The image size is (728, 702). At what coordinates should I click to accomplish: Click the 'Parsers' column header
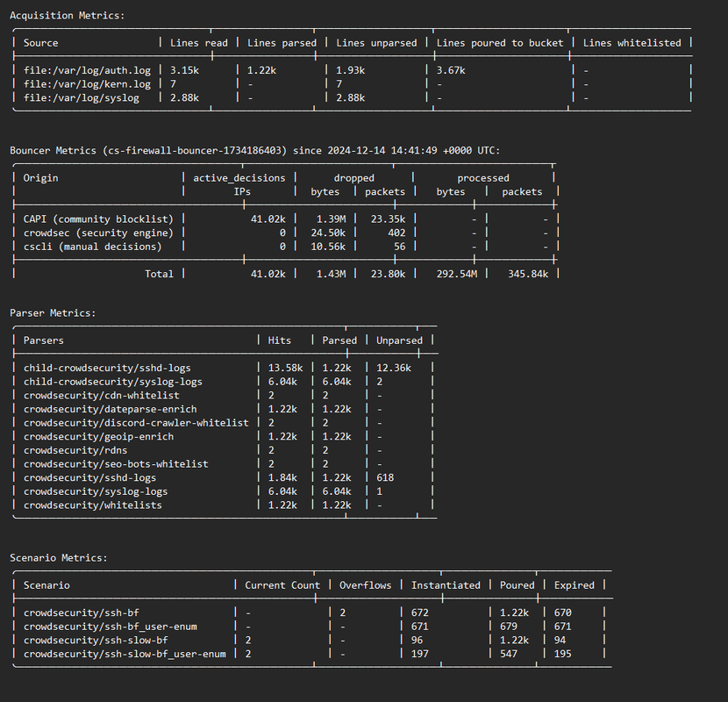pyautogui.click(x=44, y=340)
